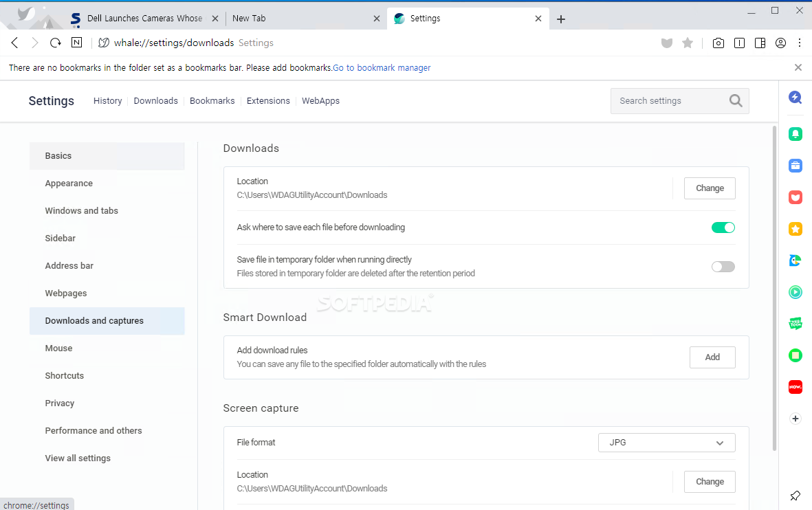812x510 pixels.
Task: Select Windows and tabs category
Action: tap(107, 211)
